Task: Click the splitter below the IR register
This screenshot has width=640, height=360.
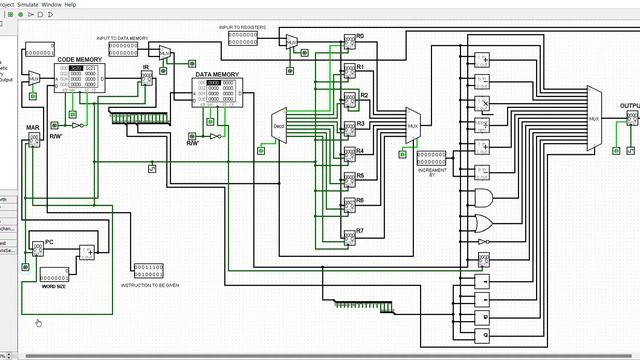Action: pos(139,117)
